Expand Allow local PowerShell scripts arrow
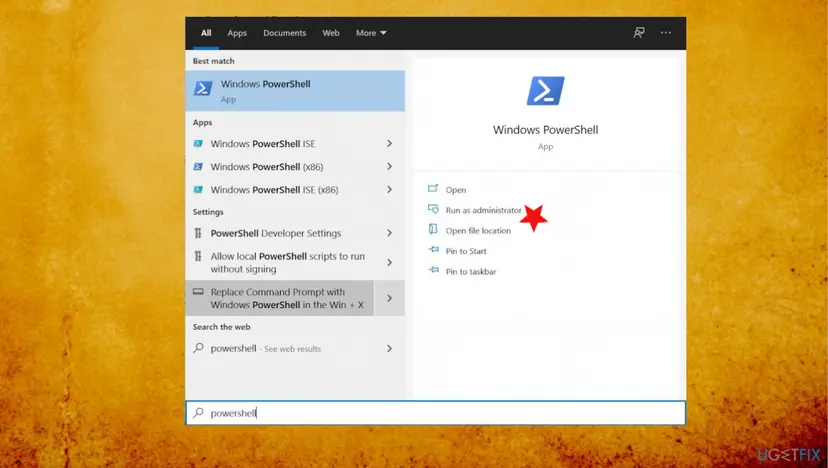Image resolution: width=828 pixels, height=468 pixels. pos(389,263)
